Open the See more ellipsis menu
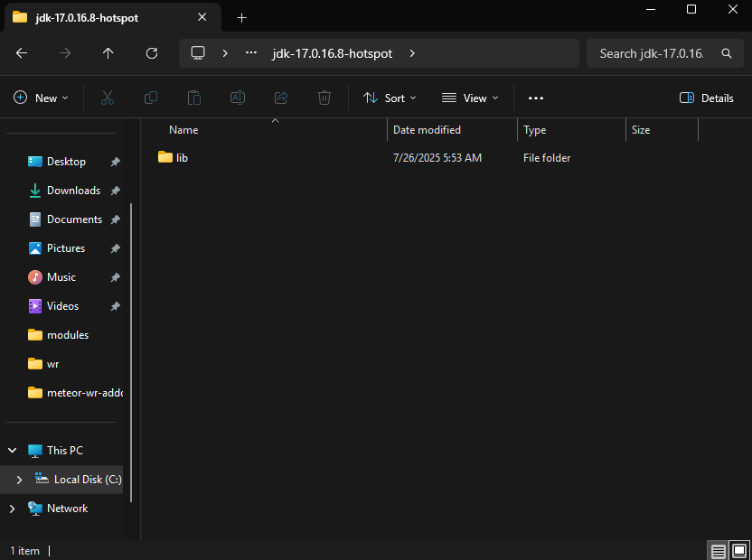Image resolution: width=752 pixels, height=560 pixels. pos(536,98)
